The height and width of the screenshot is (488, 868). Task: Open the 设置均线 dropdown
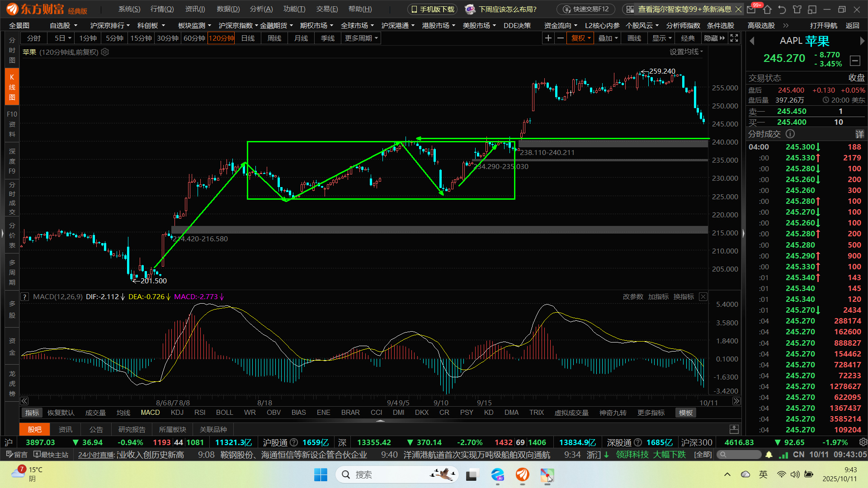point(686,52)
